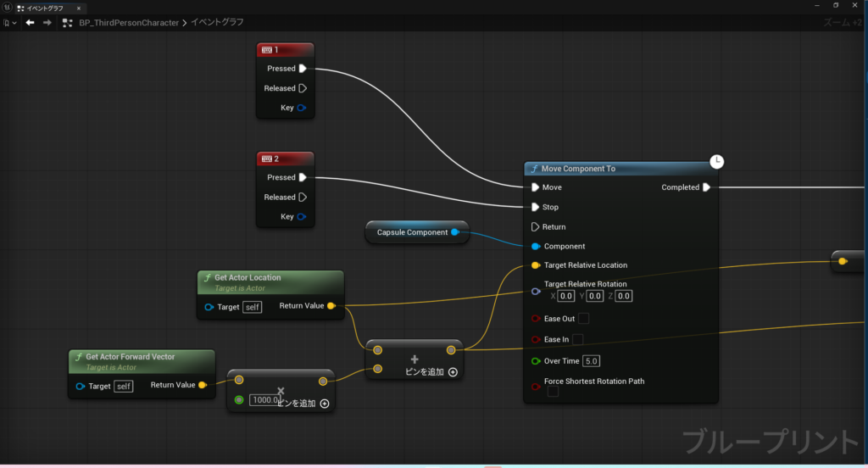Click keyboard icon on the 1 key node
The width and height of the screenshot is (868, 468).
pos(266,50)
